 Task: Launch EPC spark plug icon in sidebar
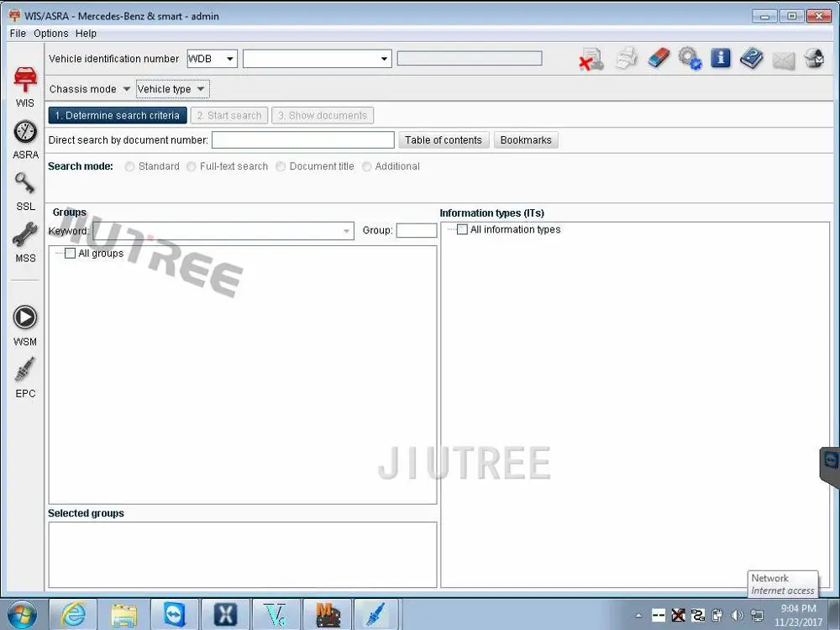(x=25, y=377)
